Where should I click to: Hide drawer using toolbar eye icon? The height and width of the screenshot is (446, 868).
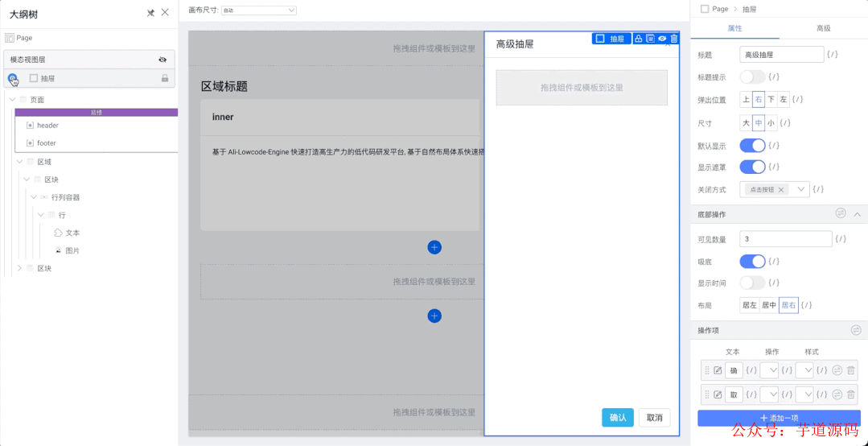pos(662,38)
